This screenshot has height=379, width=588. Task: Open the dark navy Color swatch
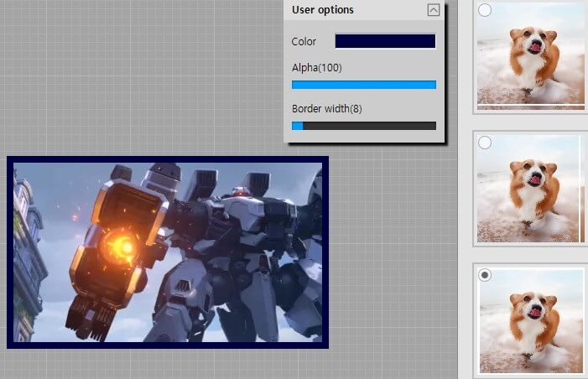(x=385, y=41)
